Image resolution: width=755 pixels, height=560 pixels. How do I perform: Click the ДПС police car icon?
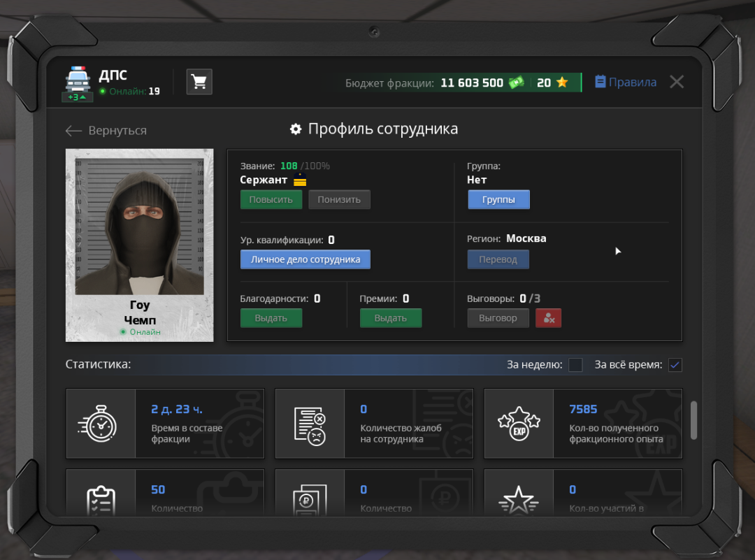point(78,79)
